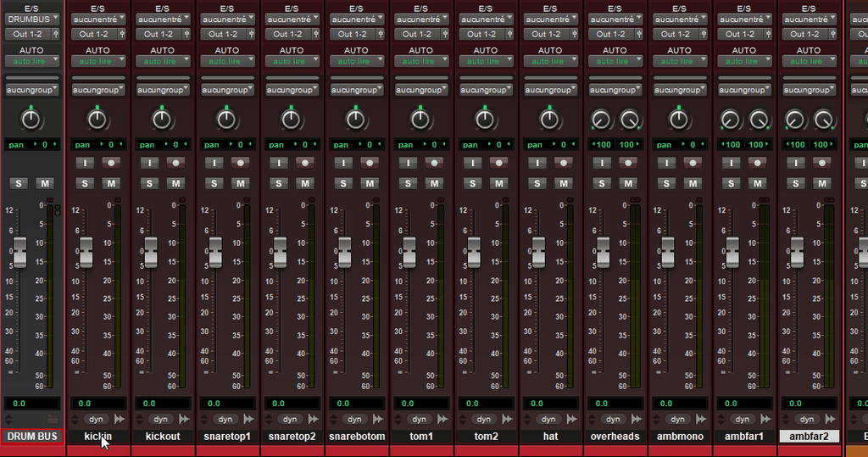Solo the kickin track
This screenshot has width=868, height=457.
(85, 183)
